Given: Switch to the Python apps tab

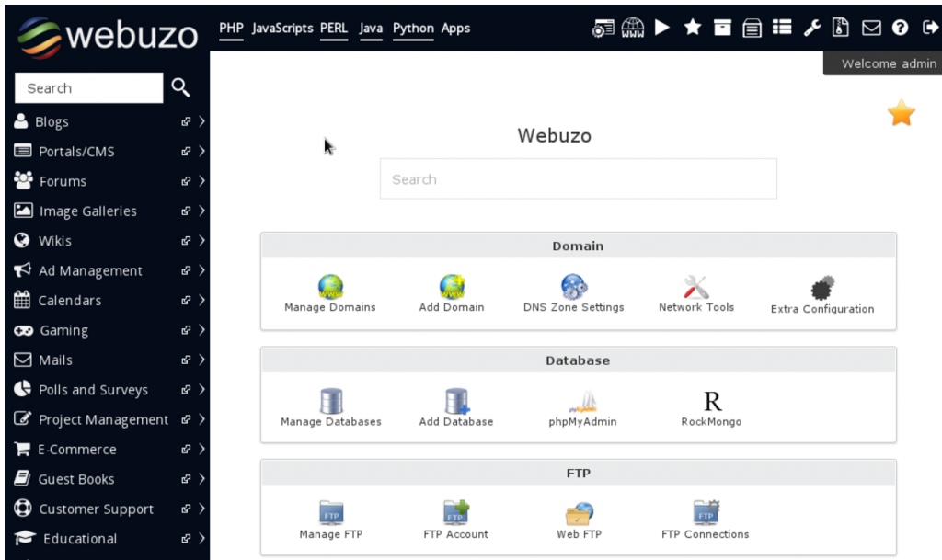Looking at the screenshot, I should tap(413, 29).
